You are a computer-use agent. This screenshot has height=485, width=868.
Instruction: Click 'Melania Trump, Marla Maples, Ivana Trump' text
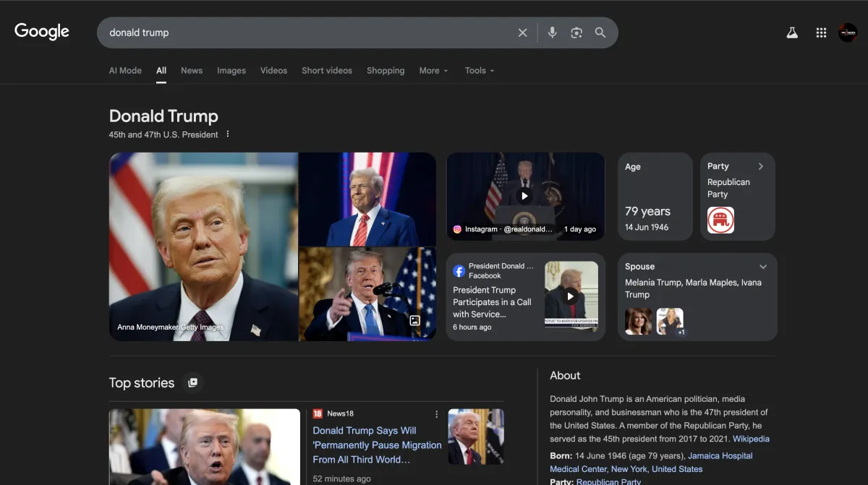click(x=693, y=288)
